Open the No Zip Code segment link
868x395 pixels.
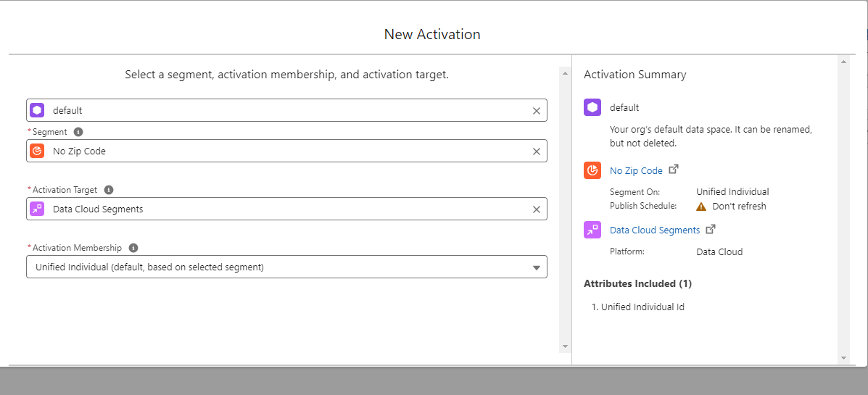(x=636, y=171)
